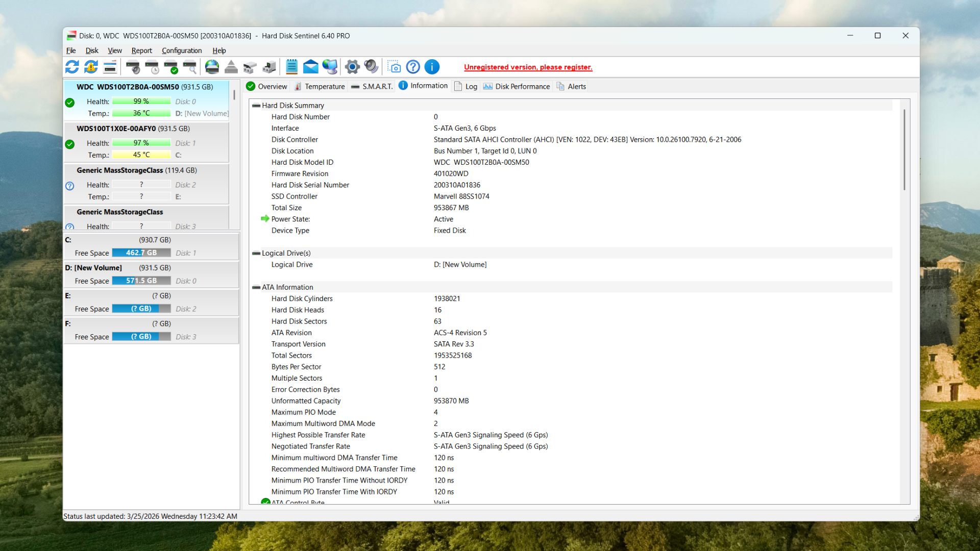
Task: Click the gray eject triangle toolbar icon
Action: 231,67
